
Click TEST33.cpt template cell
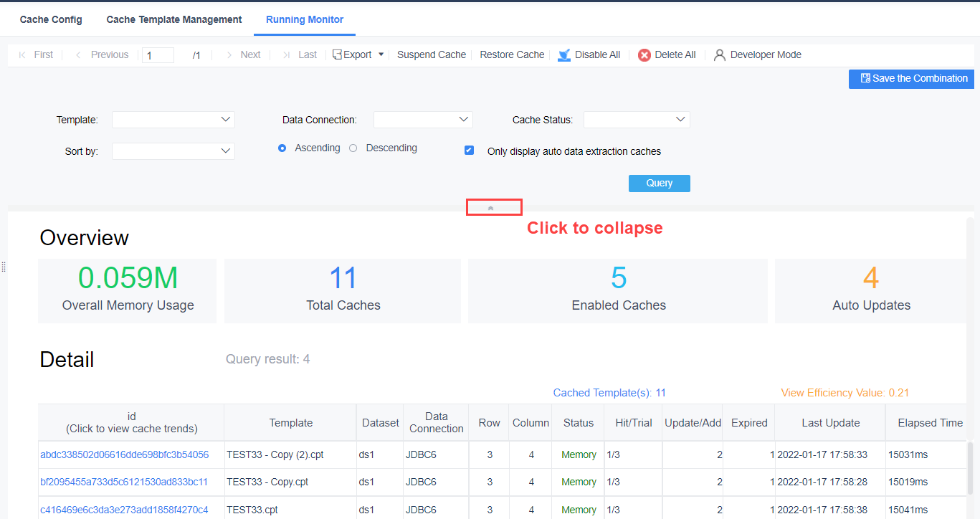(290, 509)
